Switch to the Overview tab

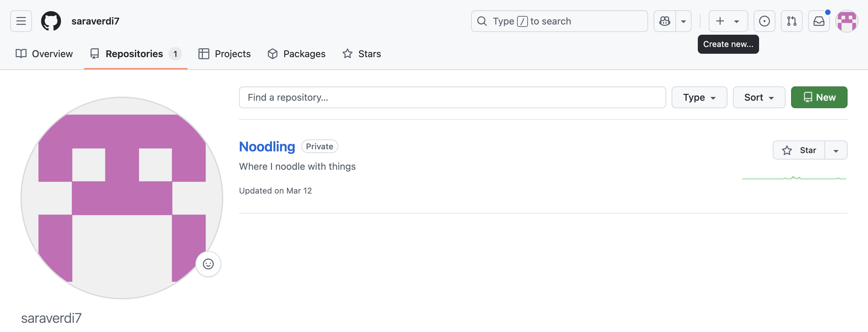[44, 53]
